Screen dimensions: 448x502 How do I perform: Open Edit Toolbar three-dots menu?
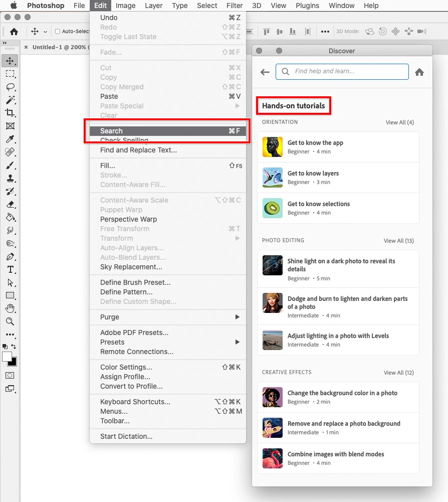coord(10,334)
